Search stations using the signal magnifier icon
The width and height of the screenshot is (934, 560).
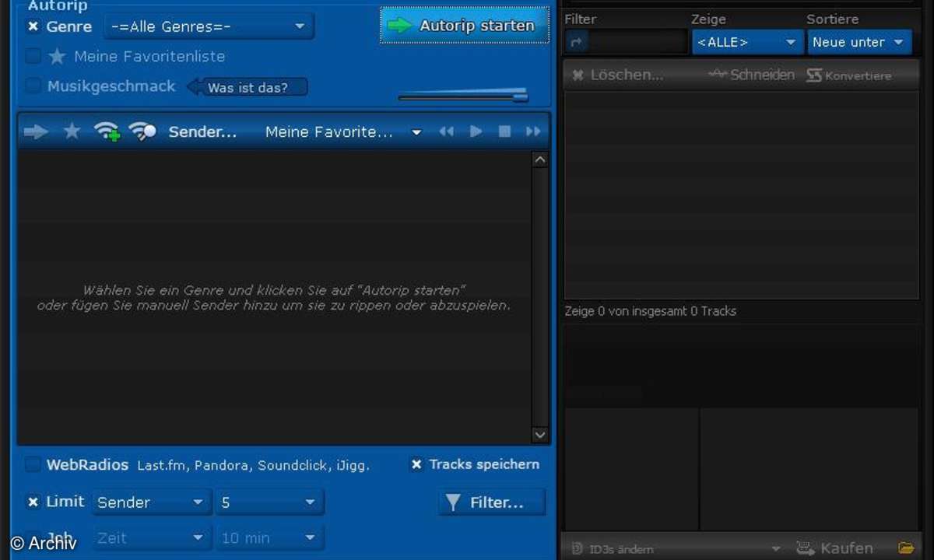point(142,131)
